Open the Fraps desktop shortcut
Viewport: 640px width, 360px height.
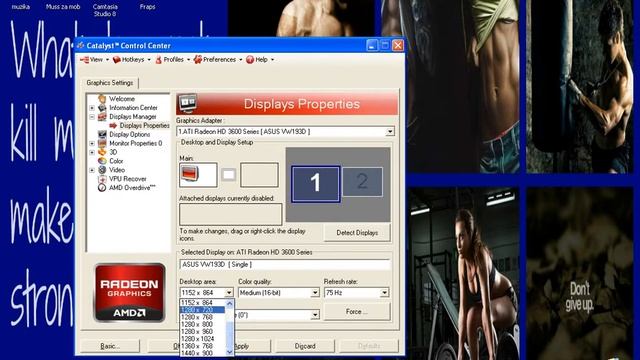coord(147,7)
